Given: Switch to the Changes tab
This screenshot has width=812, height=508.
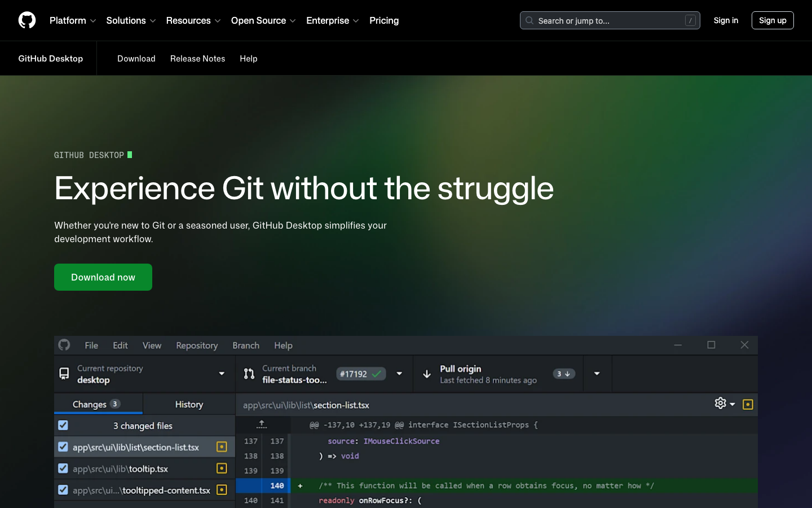Looking at the screenshot, I should coord(98,404).
